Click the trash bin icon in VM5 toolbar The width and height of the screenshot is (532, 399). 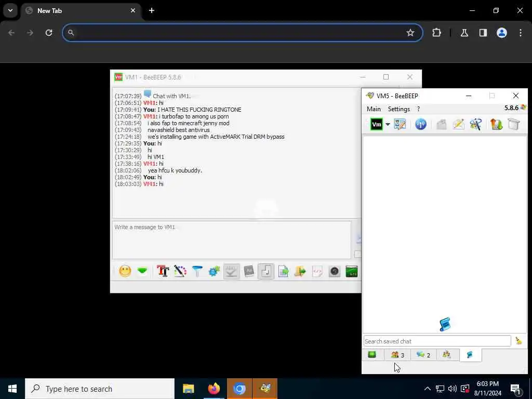click(514, 124)
